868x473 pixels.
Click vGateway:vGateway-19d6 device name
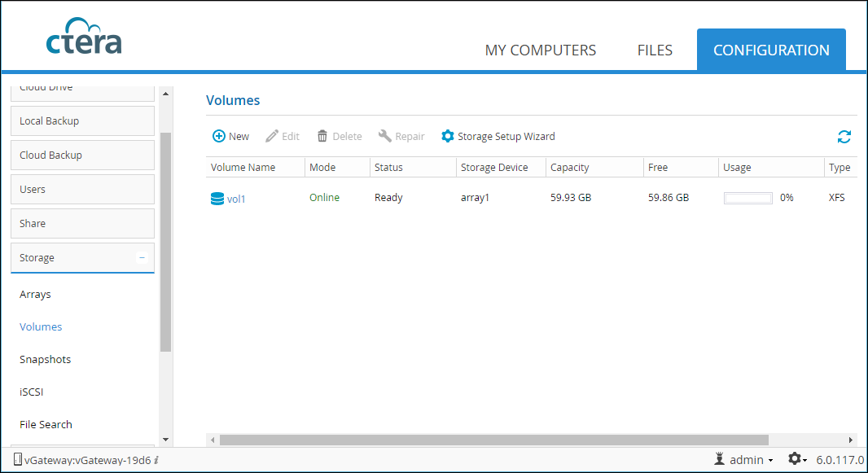pyautogui.click(x=87, y=460)
